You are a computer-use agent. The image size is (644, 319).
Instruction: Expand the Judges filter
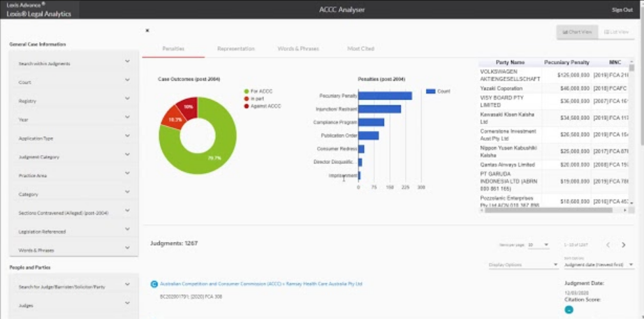coord(74,306)
